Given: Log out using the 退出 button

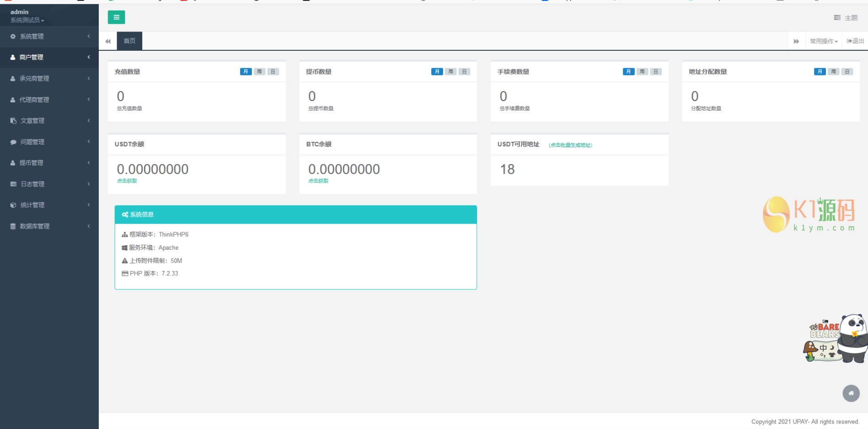Looking at the screenshot, I should [x=855, y=41].
